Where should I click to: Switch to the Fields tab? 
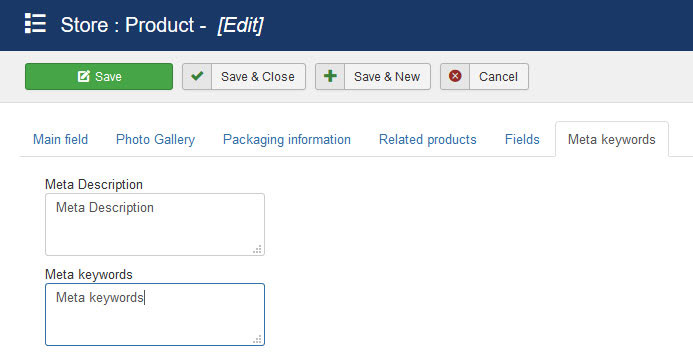click(522, 140)
